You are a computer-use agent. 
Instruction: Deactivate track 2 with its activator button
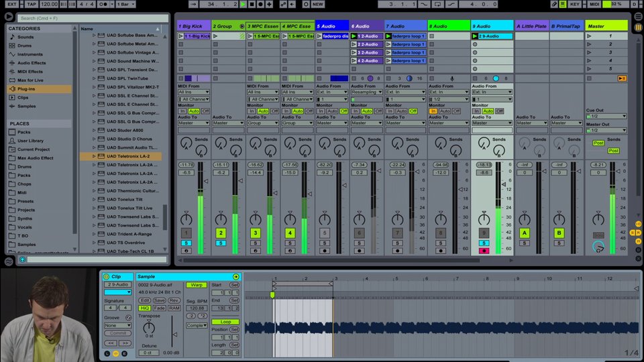point(221,233)
